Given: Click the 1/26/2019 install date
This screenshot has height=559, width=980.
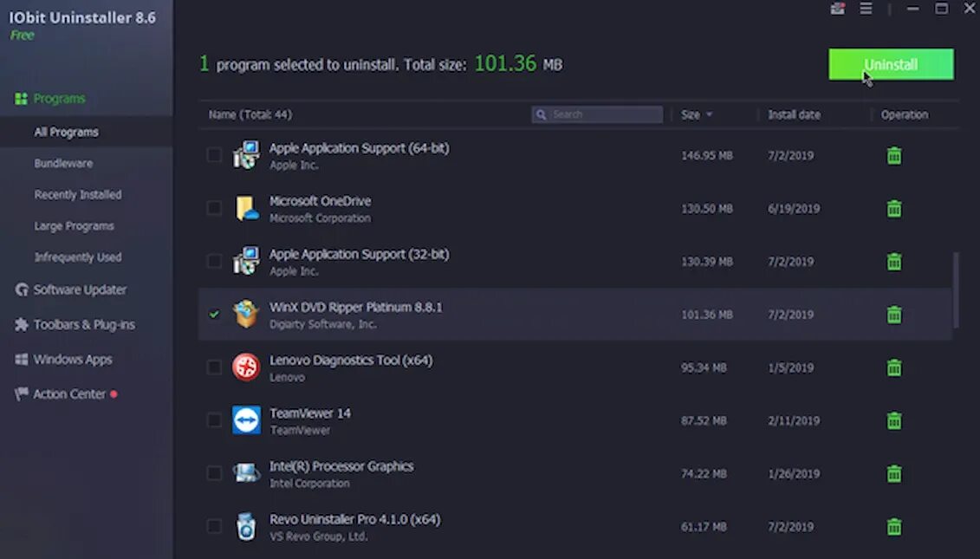Looking at the screenshot, I should (x=794, y=473).
